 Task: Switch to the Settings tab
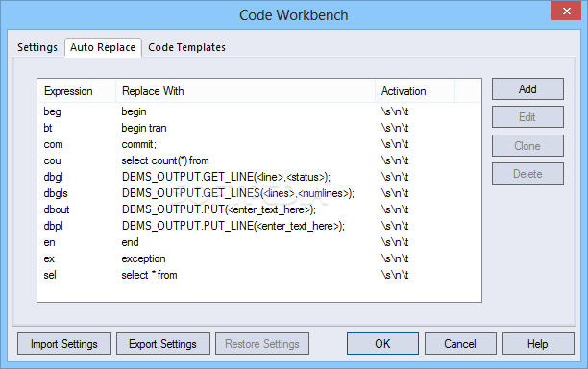[37, 47]
